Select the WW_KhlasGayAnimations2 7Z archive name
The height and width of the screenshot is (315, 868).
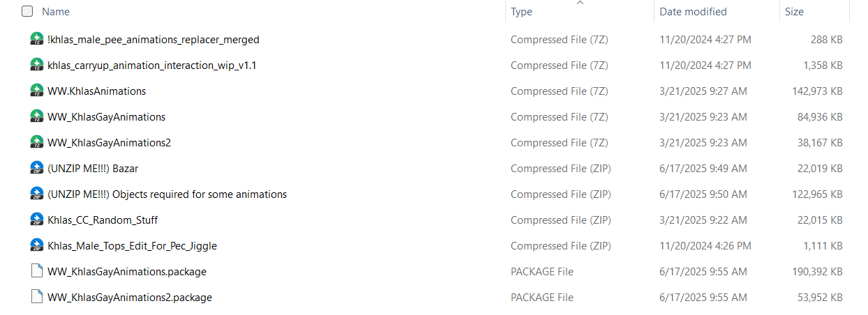pos(110,143)
